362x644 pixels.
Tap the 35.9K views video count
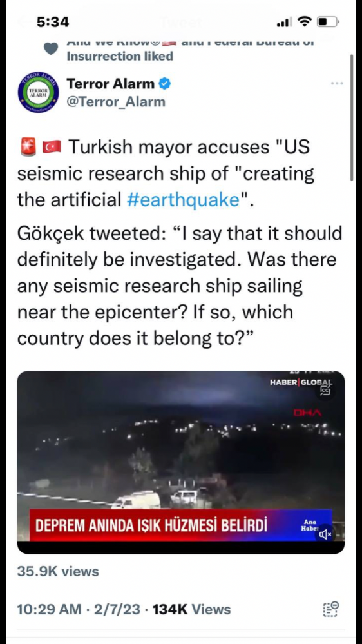[58, 571]
